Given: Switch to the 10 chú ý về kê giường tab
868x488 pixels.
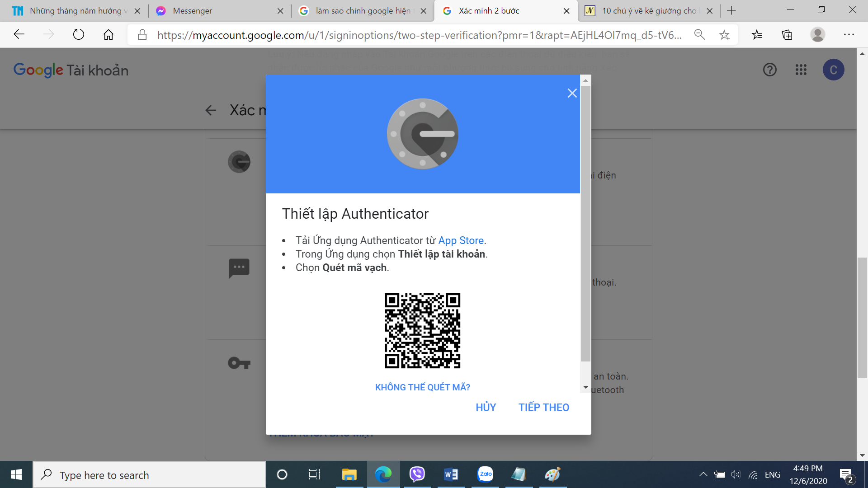Looking at the screenshot, I should (x=647, y=11).
